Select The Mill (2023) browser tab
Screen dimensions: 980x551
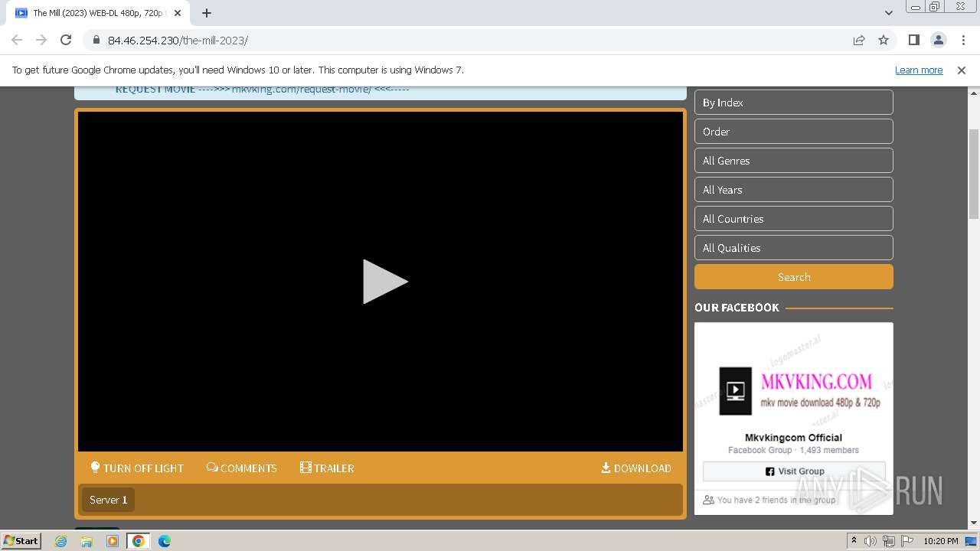point(98,13)
